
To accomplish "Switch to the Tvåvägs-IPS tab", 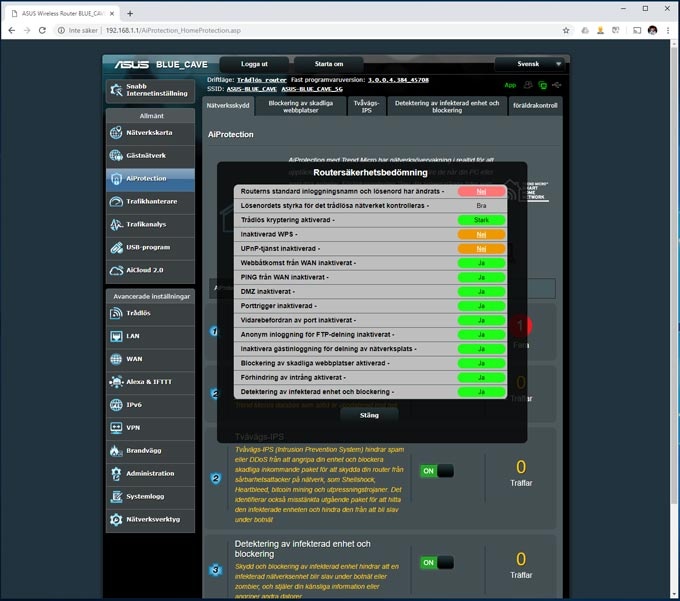I will tap(365, 106).
